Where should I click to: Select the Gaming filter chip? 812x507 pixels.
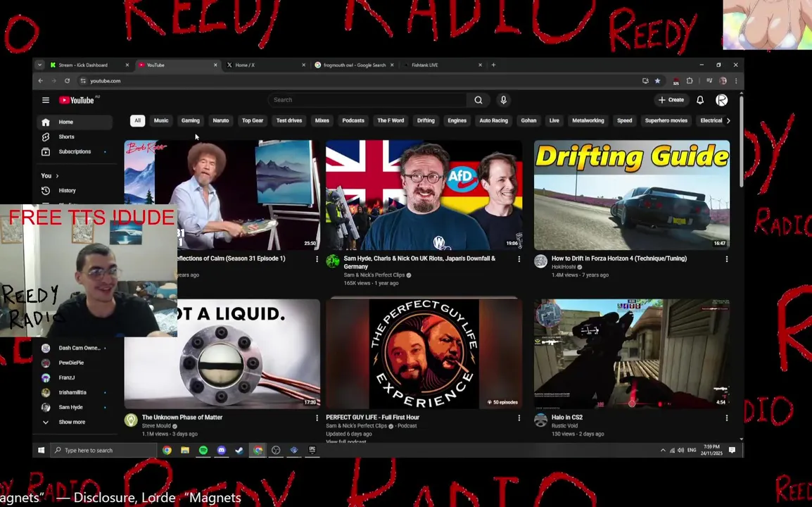point(190,120)
